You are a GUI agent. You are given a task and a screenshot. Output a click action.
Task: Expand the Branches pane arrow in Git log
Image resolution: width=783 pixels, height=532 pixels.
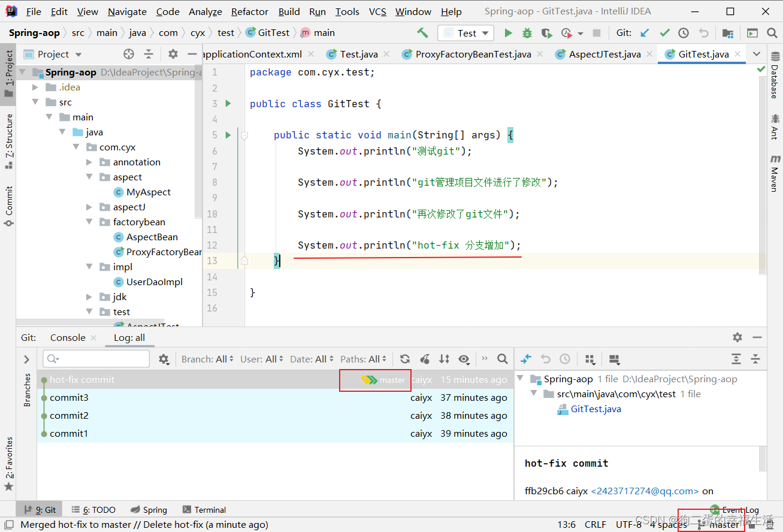(x=26, y=359)
